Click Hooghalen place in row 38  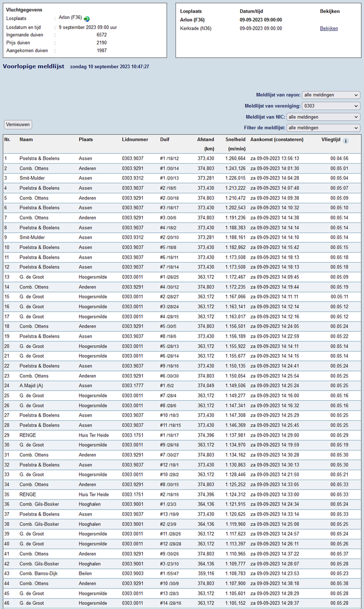[90, 524]
